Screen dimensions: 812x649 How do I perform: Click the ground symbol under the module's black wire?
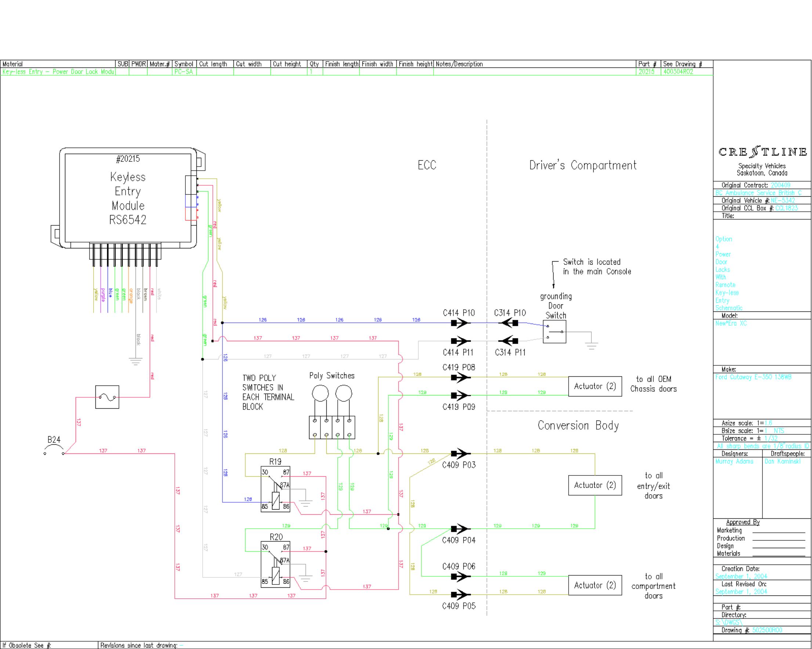coord(135,361)
